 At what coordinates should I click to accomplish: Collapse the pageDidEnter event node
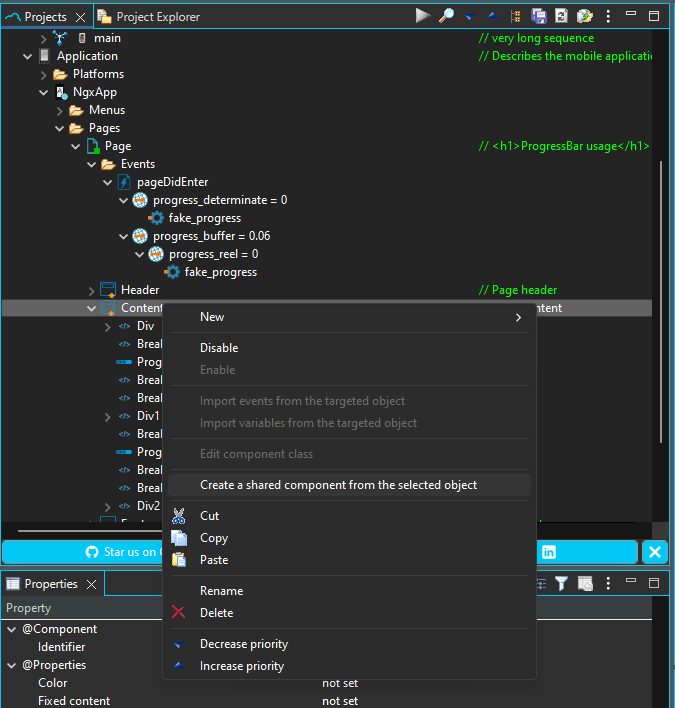click(x=108, y=182)
